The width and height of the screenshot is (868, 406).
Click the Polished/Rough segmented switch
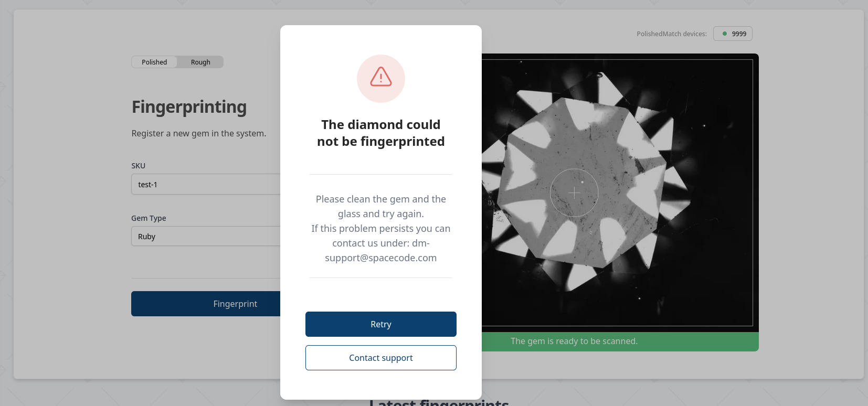coord(177,62)
